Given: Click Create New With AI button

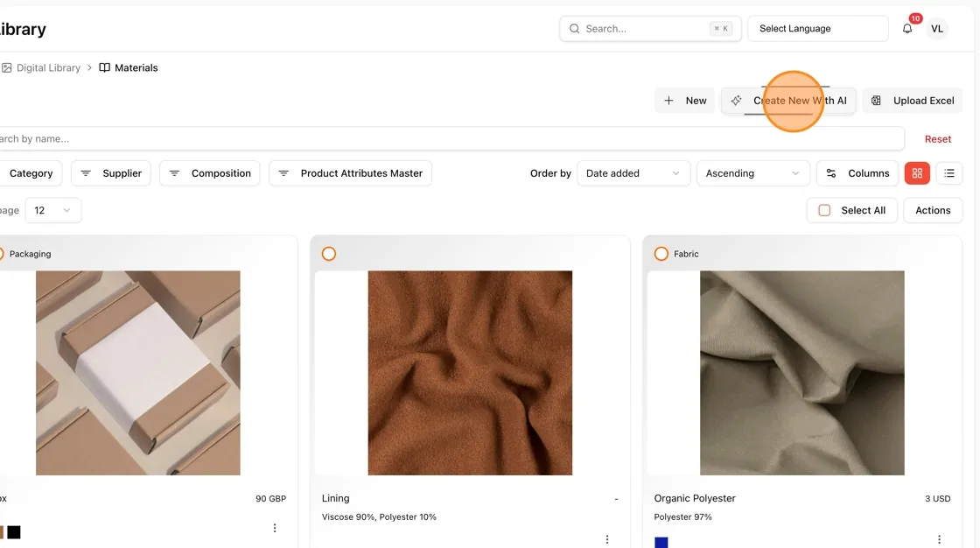Looking at the screenshot, I should click(788, 101).
